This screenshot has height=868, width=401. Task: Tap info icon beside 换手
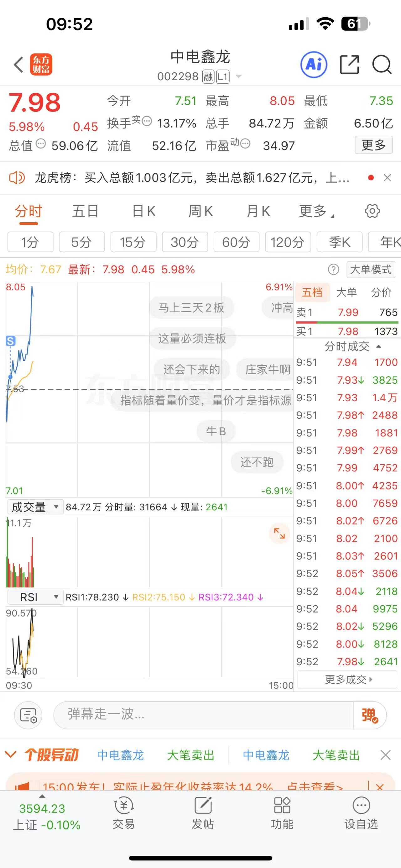[147, 121]
